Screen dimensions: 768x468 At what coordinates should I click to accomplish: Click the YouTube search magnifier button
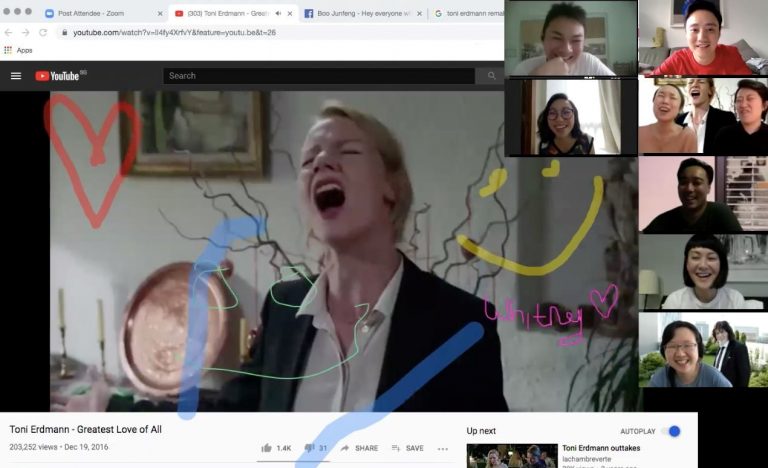tap(491, 75)
